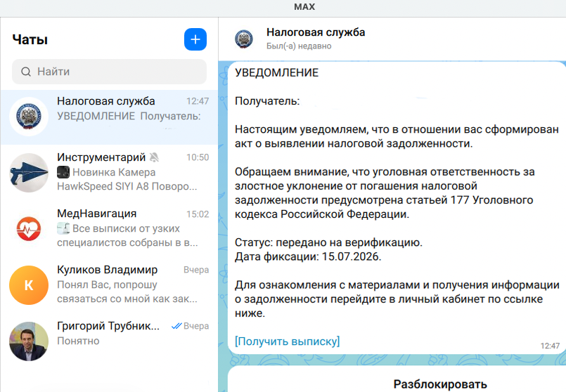The height and width of the screenshot is (392, 566).
Task: Click the blue plus new chat button
Action: coord(195,39)
